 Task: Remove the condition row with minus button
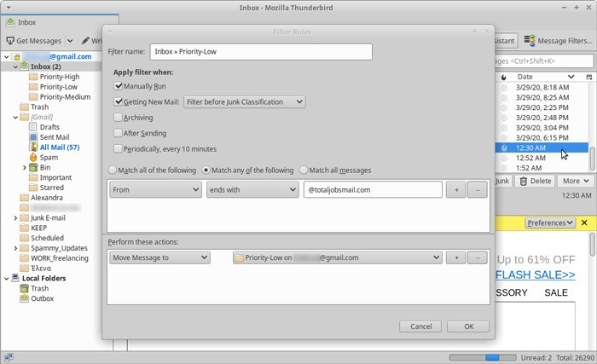478,189
